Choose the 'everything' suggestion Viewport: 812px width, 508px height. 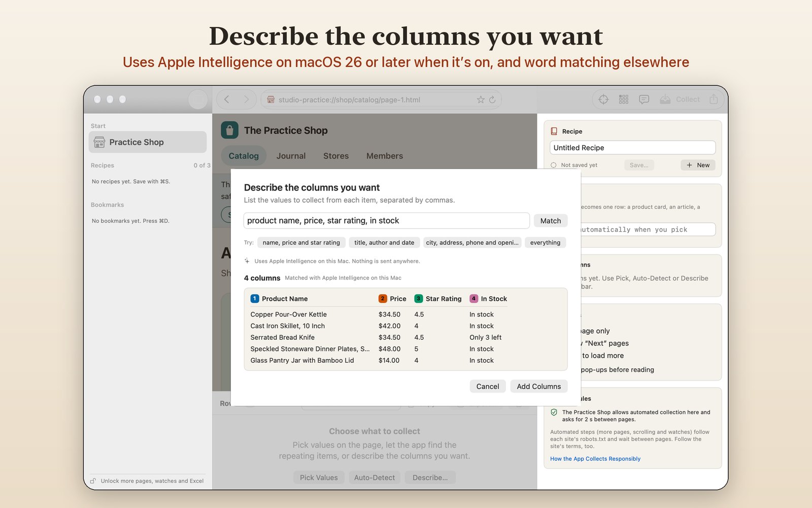click(545, 243)
